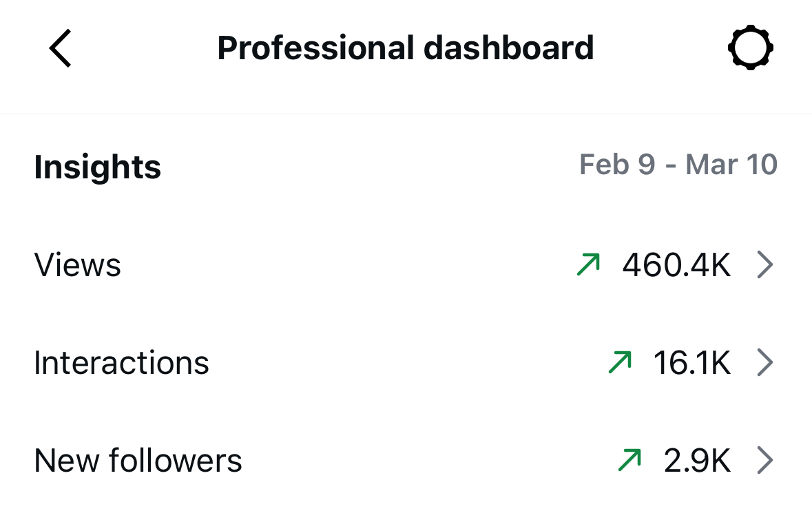The height and width of the screenshot is (522, 812).
Task: Click the Insights section heading
Action: pyautogui.click(x=97, y=167)
